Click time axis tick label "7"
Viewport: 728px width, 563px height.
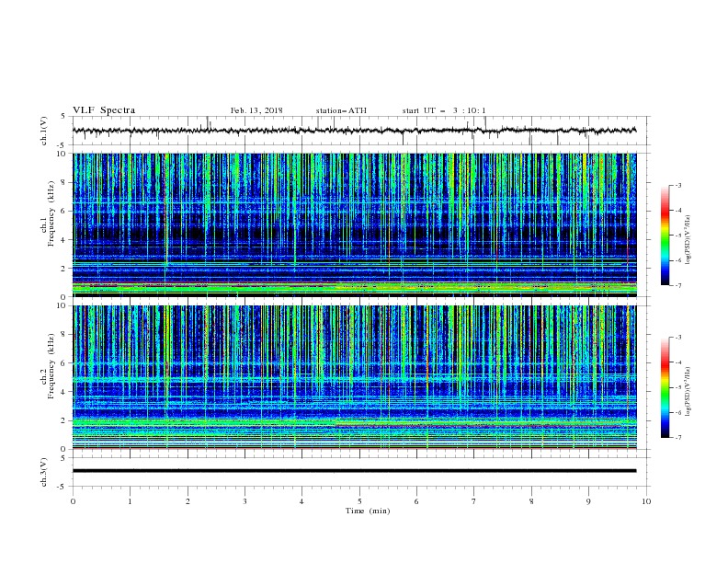pyautogui.click(x=474, y=501)
